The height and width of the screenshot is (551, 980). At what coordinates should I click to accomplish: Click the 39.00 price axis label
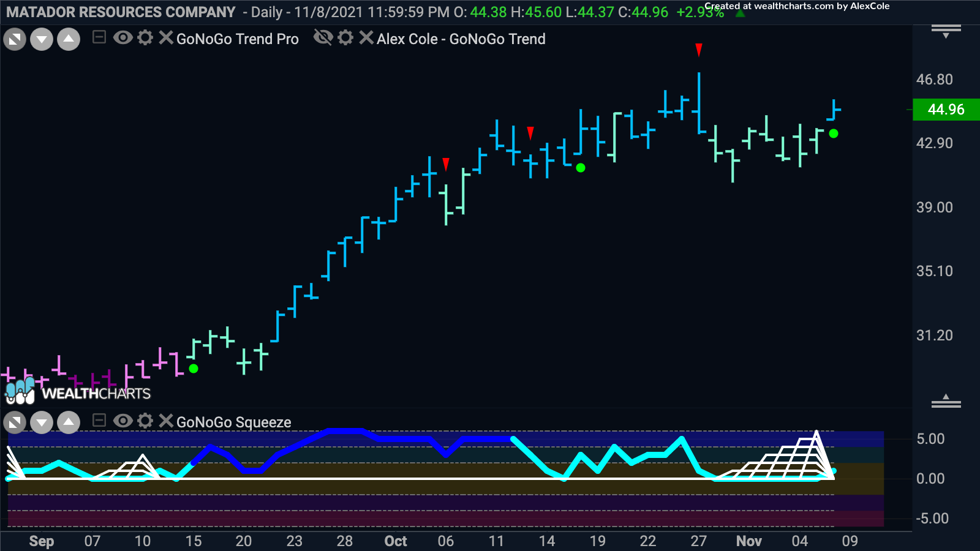tap(935, 208)
